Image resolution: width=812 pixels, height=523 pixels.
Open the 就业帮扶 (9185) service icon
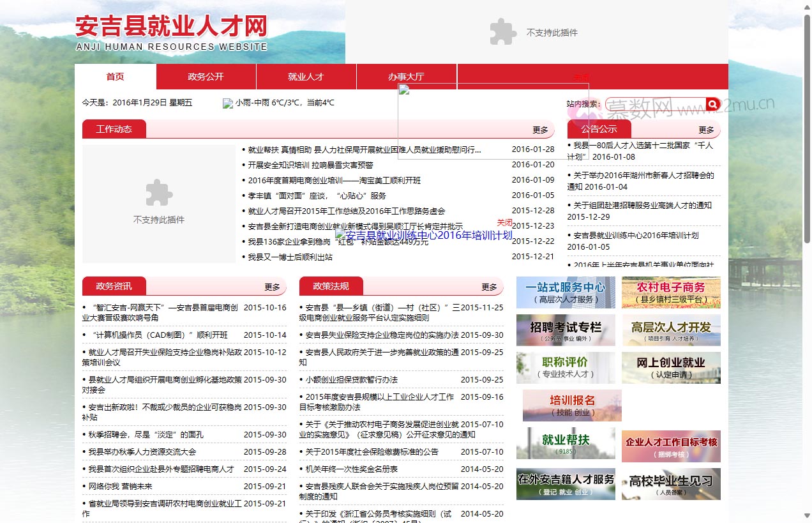(566, 443)
